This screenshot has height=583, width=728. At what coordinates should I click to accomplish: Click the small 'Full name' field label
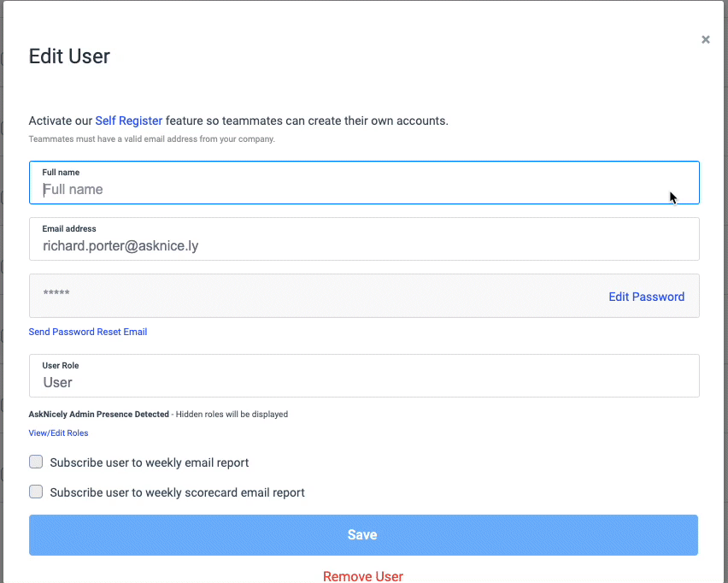(61, 173)
